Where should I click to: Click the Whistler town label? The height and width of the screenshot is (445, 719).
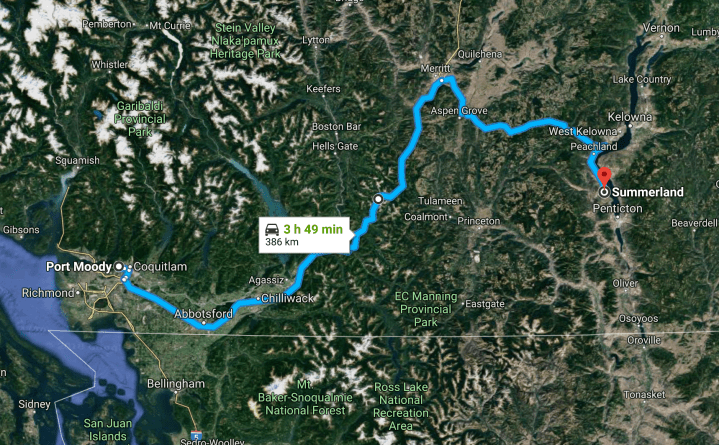pos(110,64)
